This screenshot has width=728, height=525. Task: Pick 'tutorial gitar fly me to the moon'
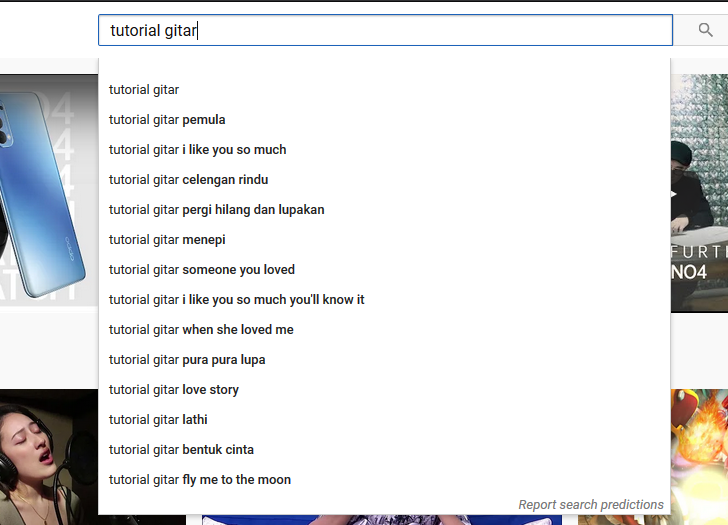coord(200,480)
